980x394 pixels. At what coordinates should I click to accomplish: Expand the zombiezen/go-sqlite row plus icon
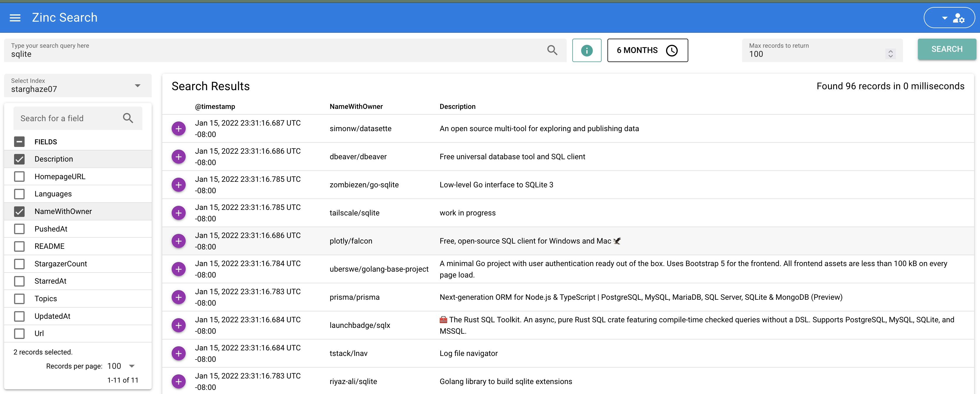(178, 185)
